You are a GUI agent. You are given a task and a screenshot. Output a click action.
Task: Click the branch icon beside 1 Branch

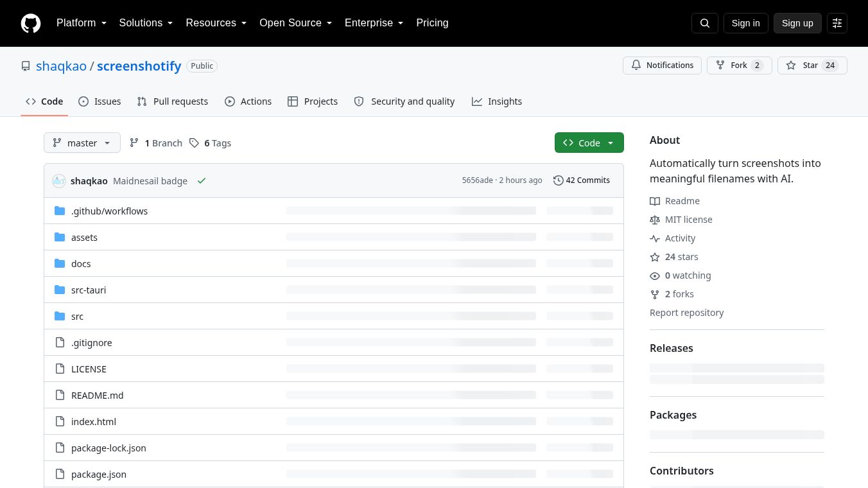134,143
